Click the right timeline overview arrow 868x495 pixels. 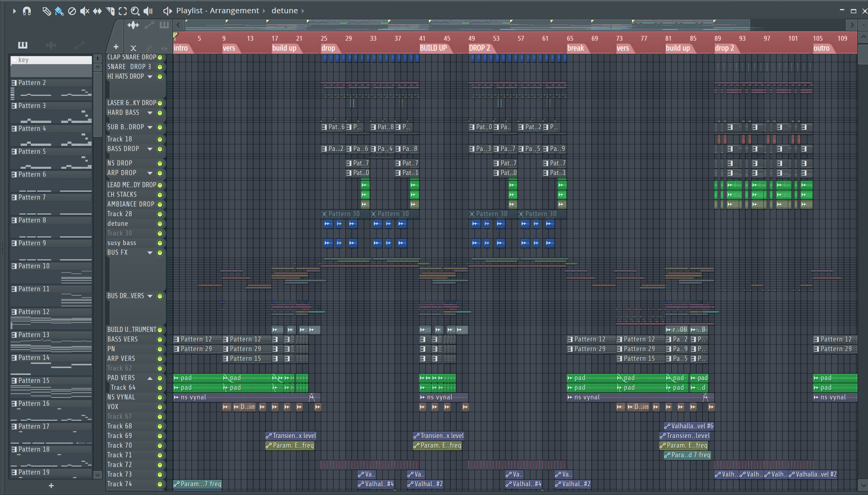(852, 25)
